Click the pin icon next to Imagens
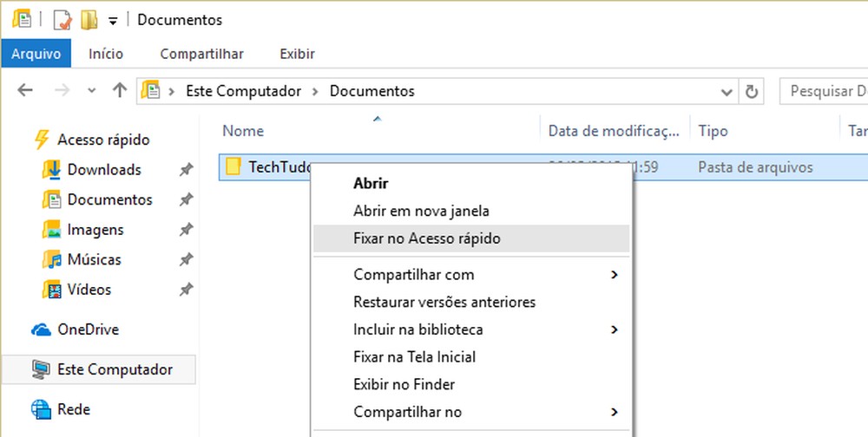Screen dimensions: 868x437 186,230
